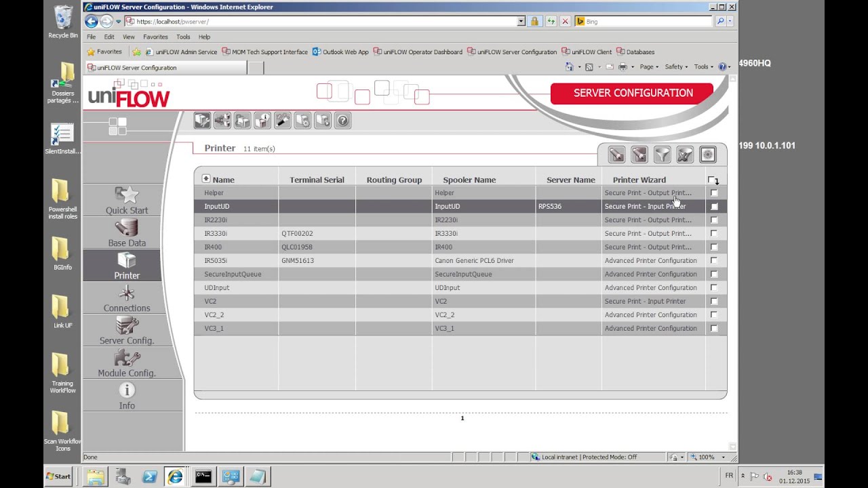Check the IR3330i row checkbox

[x=713, y=233]
